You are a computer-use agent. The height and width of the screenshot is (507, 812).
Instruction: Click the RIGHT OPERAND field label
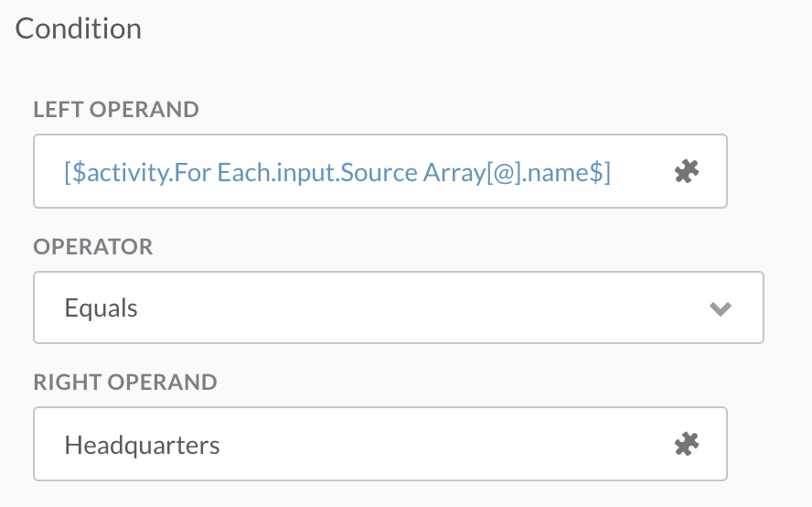coord(125,382)
